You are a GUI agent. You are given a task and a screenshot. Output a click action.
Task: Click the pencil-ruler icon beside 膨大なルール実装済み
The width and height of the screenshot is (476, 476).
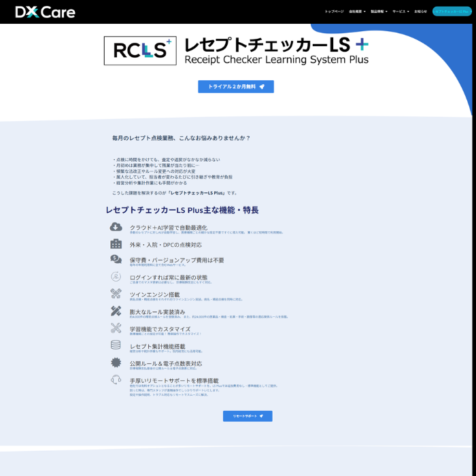(116, 311)
